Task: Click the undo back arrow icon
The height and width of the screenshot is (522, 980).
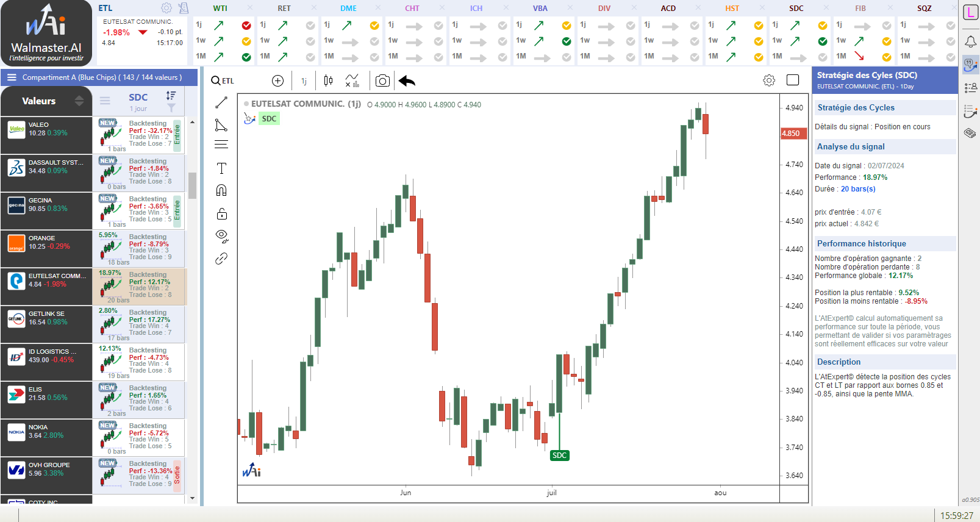Action: [407, 81]
